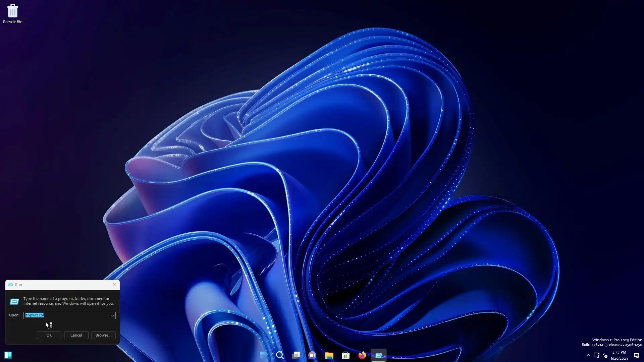Close the Run dialog window

pyautogui.click(x=115, y=285)
